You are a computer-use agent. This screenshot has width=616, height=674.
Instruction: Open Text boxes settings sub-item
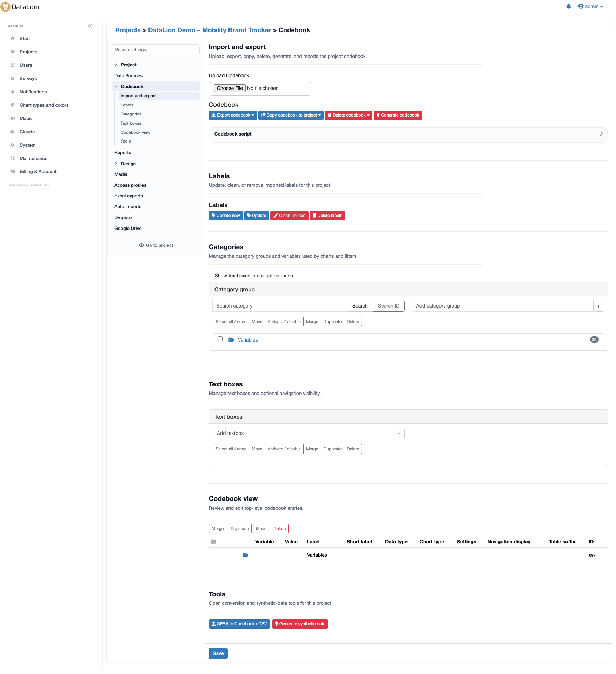point(131,123)
